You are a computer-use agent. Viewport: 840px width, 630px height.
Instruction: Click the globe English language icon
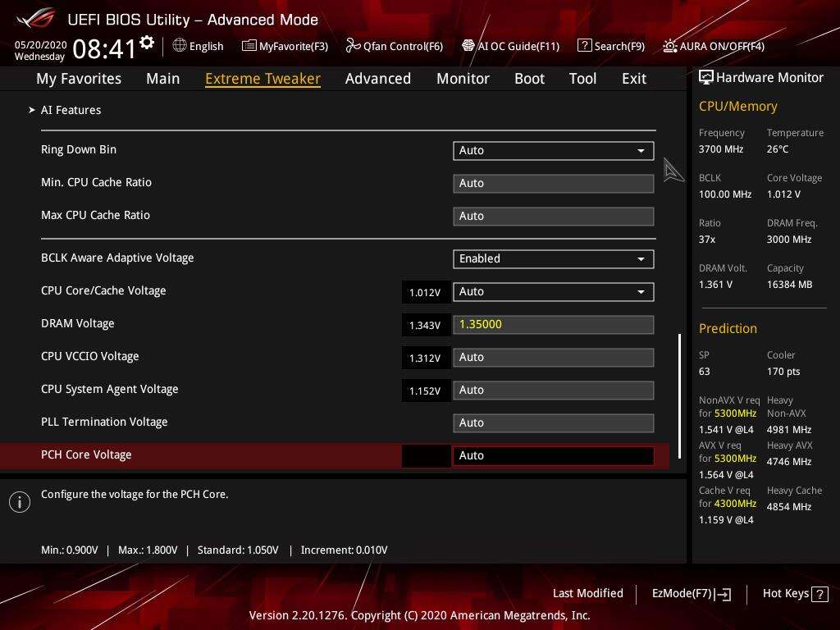point(180,46)
